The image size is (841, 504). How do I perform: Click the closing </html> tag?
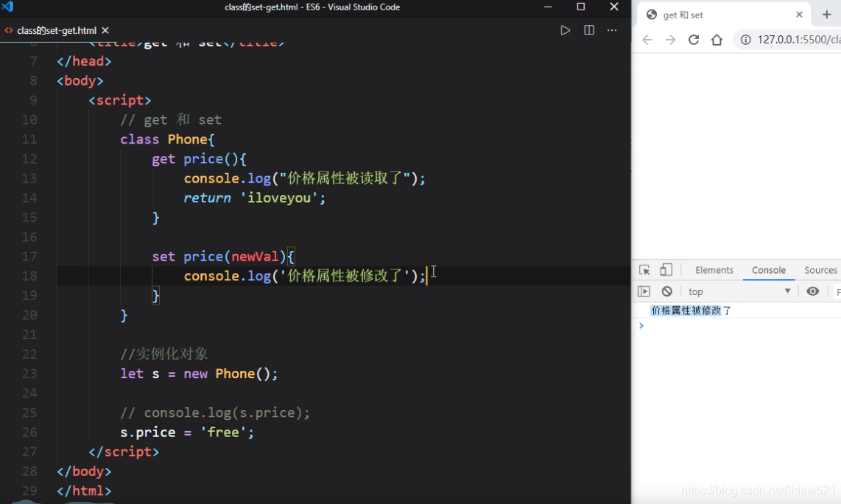tap(84, 491)
